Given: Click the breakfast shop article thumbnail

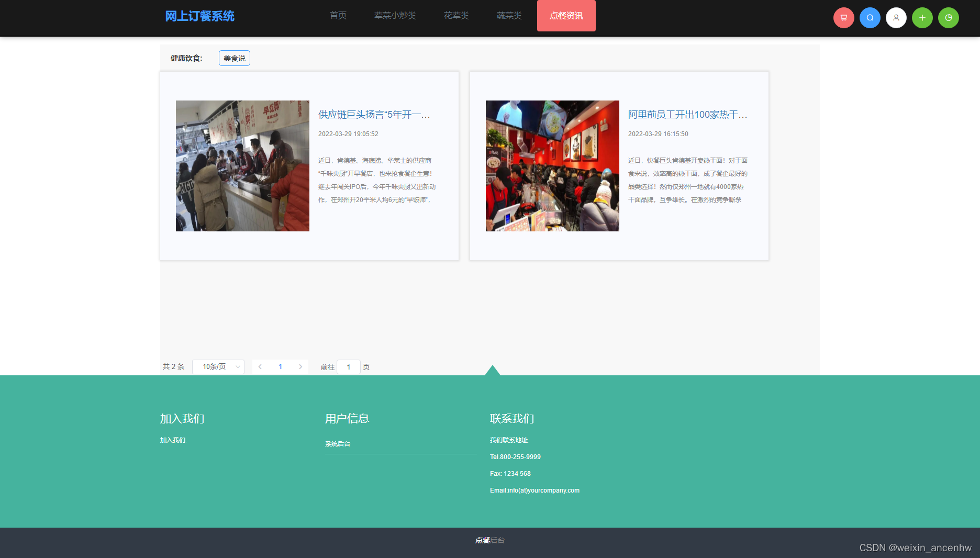Looking at the screenshot, I should [x=242, y=166].
